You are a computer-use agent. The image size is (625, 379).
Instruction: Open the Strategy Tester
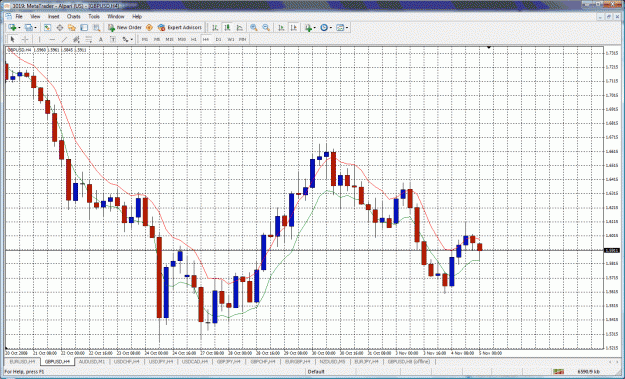(x=96, y=27)
